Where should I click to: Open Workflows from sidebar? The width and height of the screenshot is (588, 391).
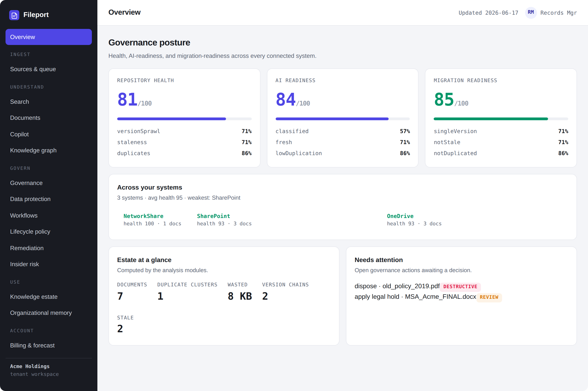(x=49, y=215)
